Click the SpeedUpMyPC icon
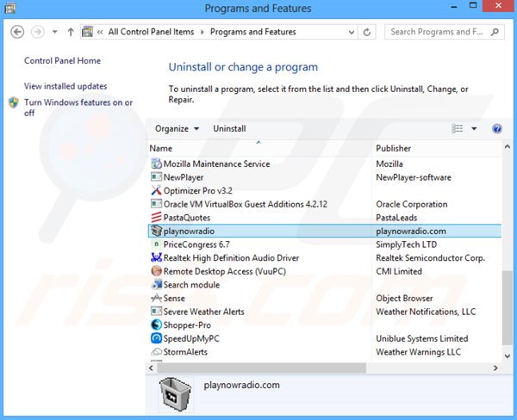 [156, 338]
